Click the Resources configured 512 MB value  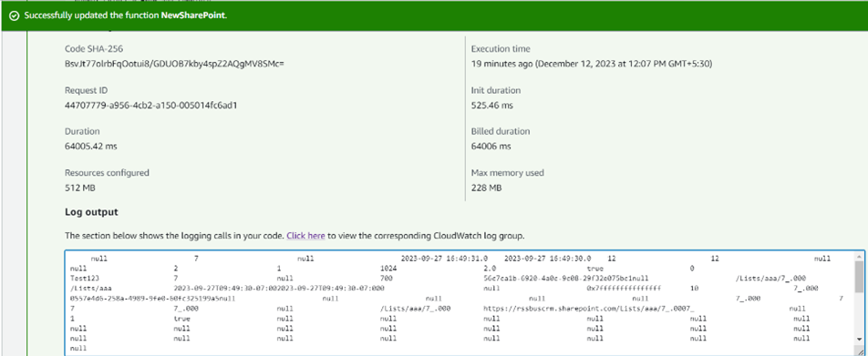[x=80, y=188]
